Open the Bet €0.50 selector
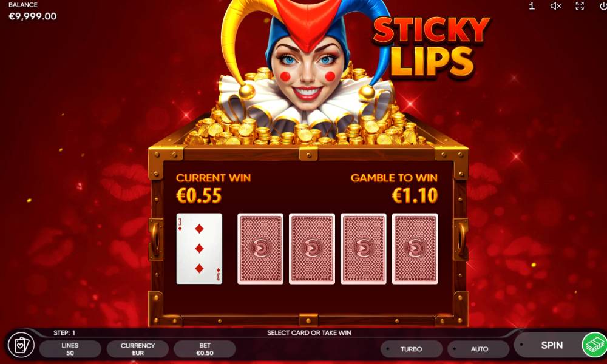607x364 pixels. (x=205, y=349)
